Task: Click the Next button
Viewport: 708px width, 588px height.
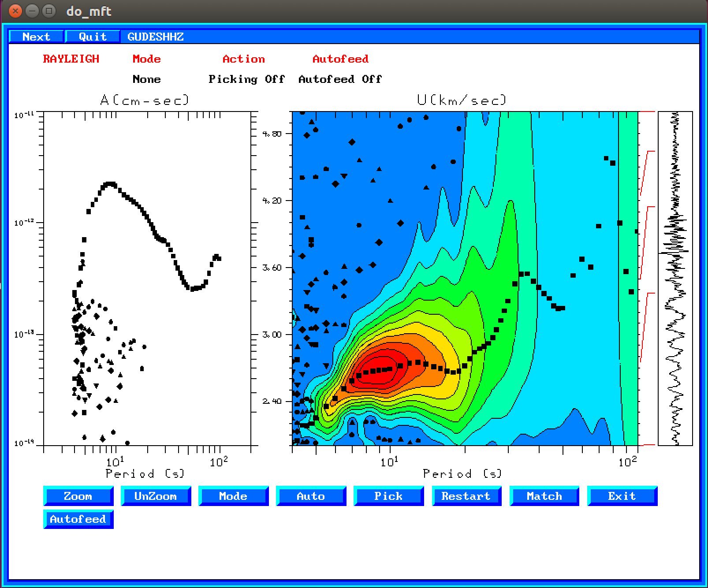Action: click(x=37, y=37)
